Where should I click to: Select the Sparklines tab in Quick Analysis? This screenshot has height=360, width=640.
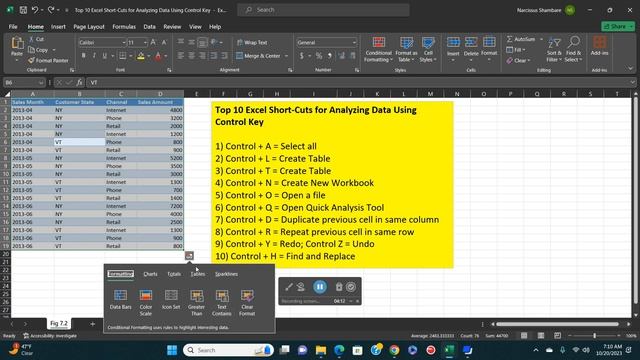(227, 274)
